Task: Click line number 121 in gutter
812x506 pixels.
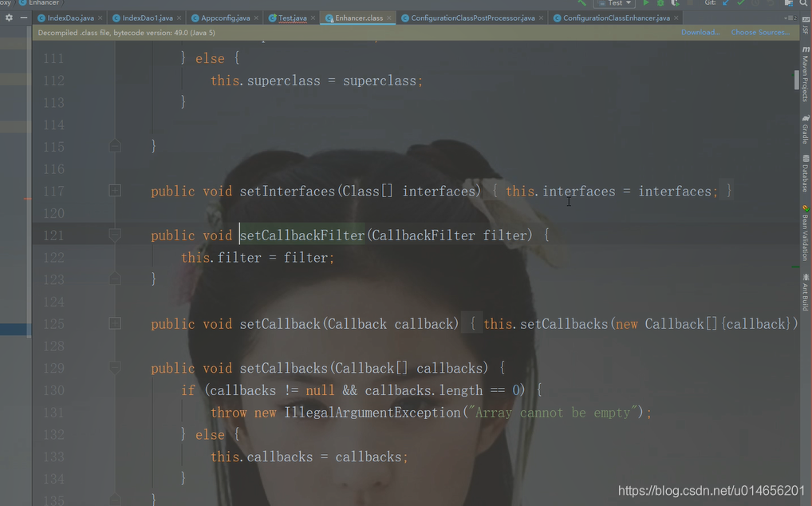Action: coord(53,235)
